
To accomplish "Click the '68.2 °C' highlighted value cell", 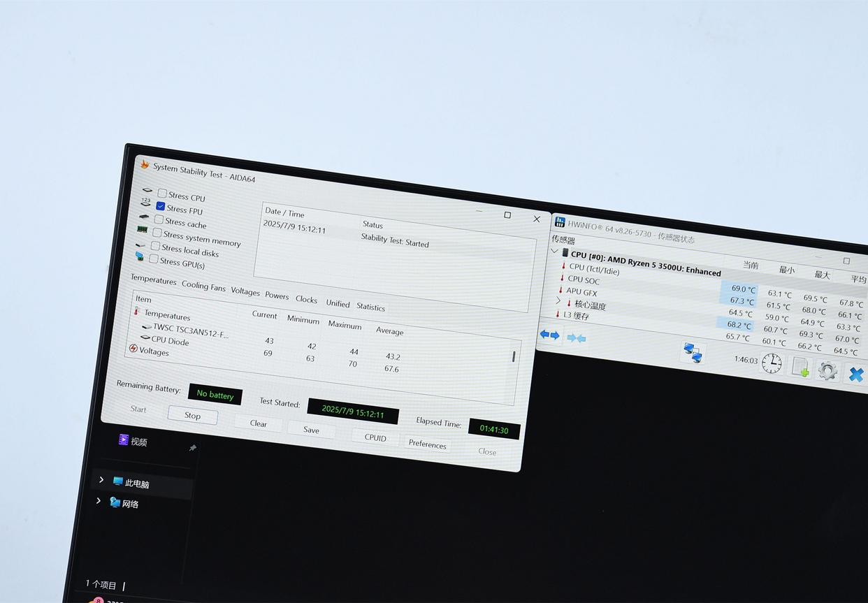I will 735,324.
